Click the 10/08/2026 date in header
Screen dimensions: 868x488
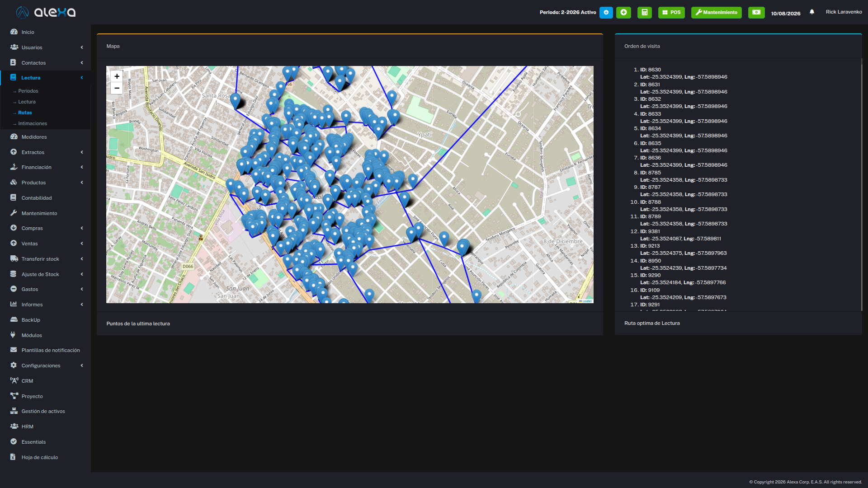point(786,14)
